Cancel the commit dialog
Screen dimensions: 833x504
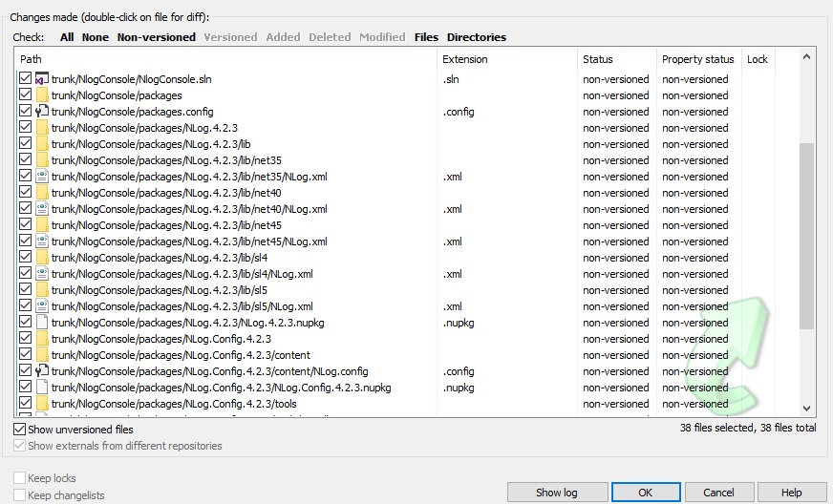pyautogui.click(x=718, y=493)
